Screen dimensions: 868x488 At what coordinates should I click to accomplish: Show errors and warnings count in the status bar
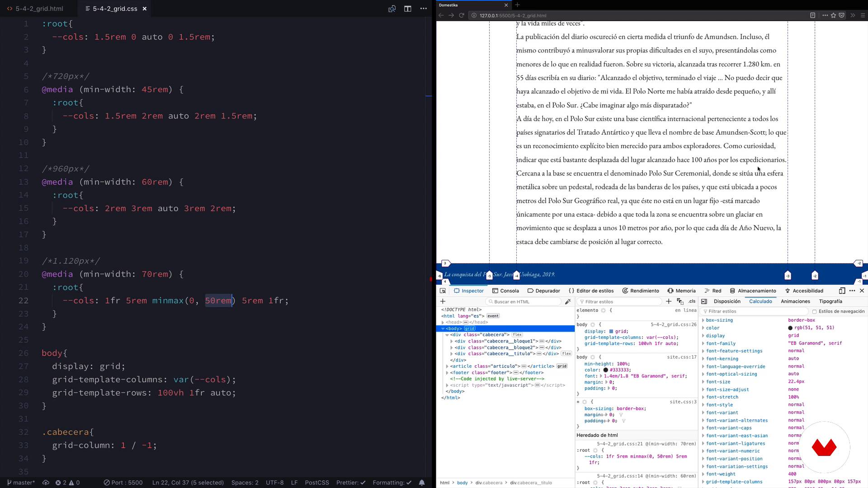coord(68,483)
